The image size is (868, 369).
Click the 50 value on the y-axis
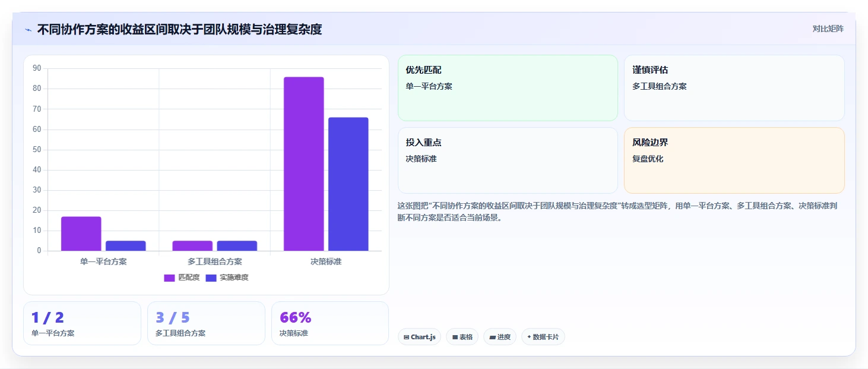[37, 150]
